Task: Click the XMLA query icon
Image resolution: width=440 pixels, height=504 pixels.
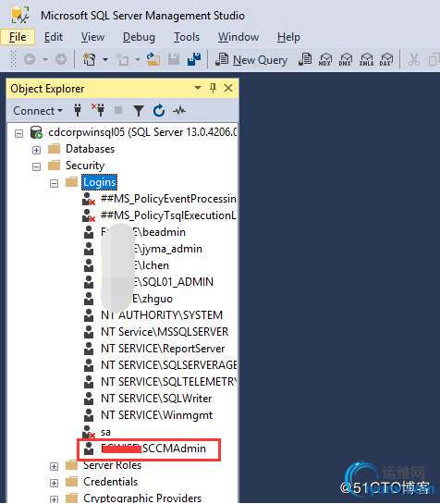Action: 366,59
